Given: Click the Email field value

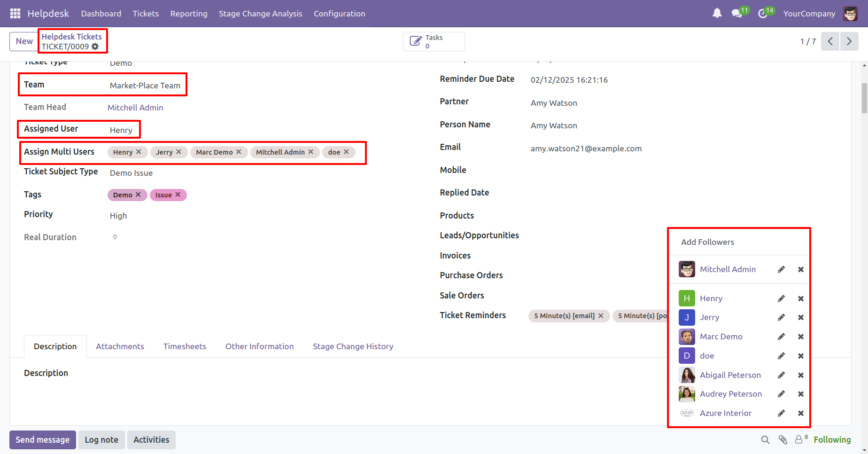Looking at the screenshot, I should [x=586, y=149].
